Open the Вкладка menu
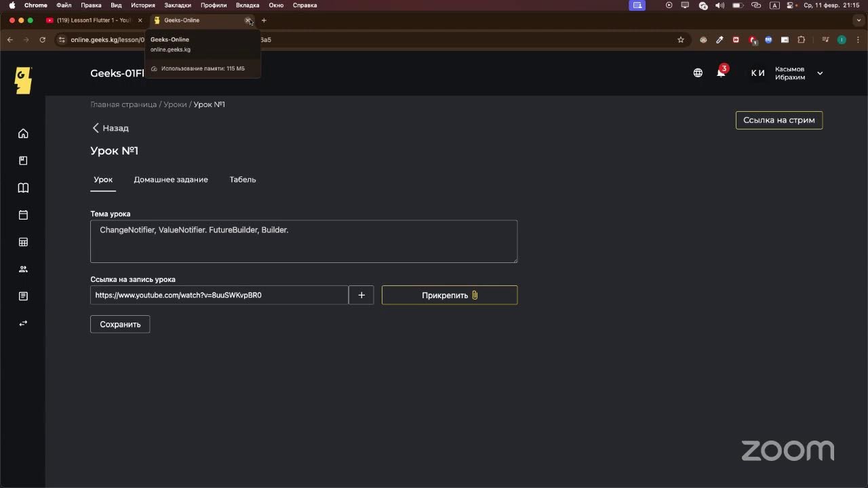This screenshot has width=868, height=488. point(248,5)
